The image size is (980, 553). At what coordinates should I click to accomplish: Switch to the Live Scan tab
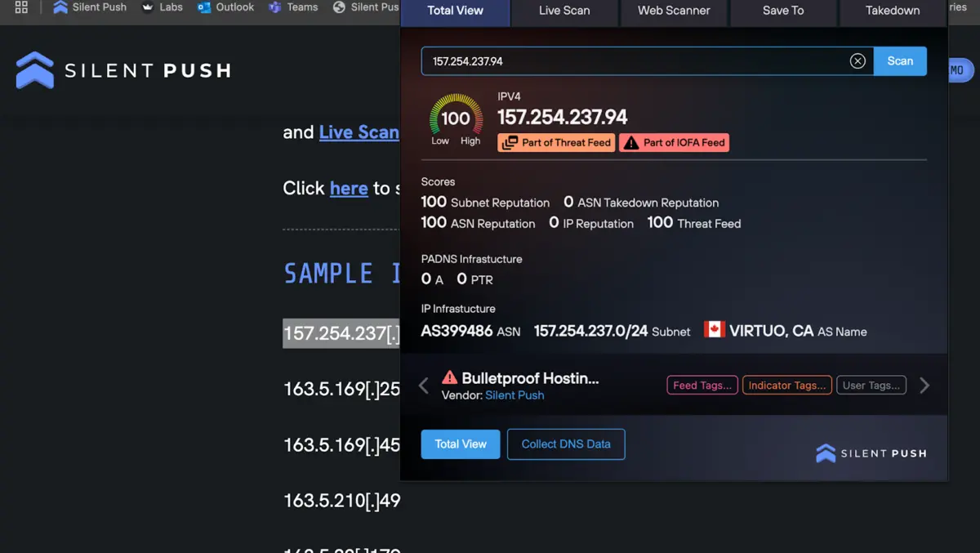point(564,11)
